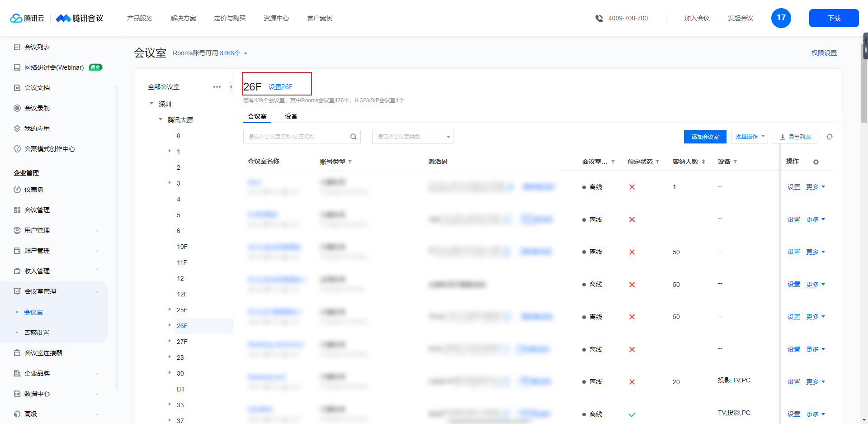Click the 下载 button
Viewport: 868px width, 424px height.
(x=834, y=18)
